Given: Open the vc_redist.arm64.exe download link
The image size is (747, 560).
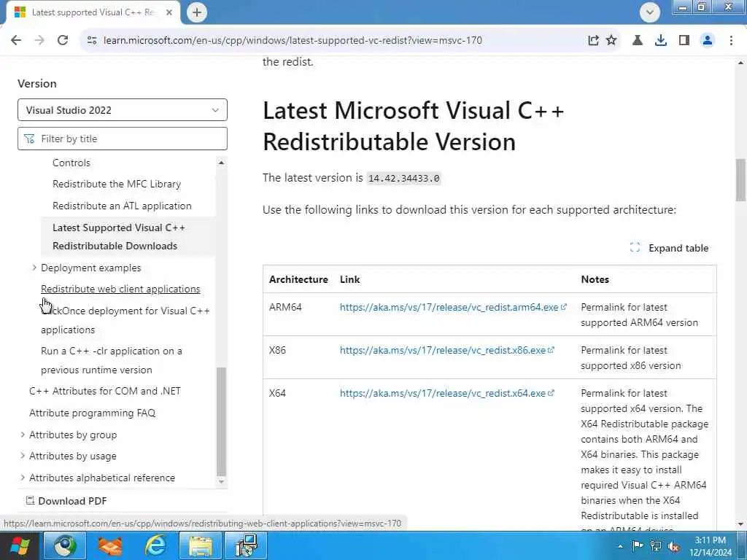Looking at the screenshot, I should [x=452, y=307].
